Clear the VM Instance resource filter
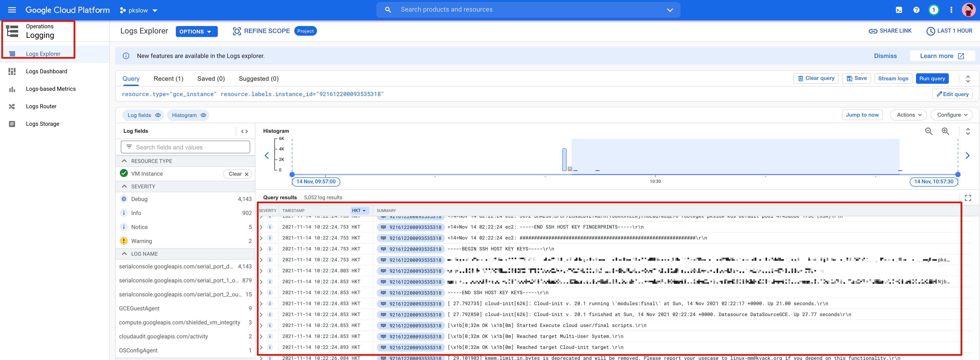980x360 pixels. pos(238,174)
